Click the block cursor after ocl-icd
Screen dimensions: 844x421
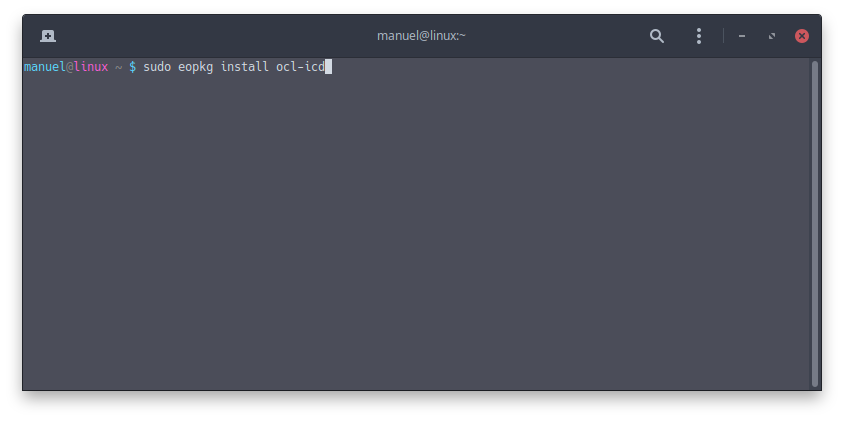pos(328,67)
